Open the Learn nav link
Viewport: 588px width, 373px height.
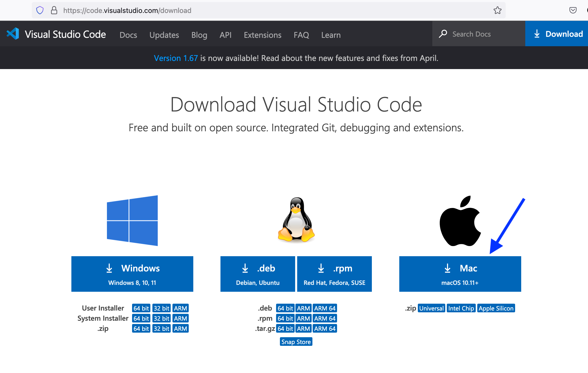pos(331,35)
